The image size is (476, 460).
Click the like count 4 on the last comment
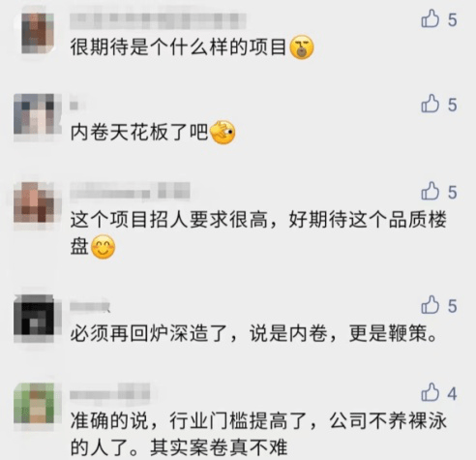pyautogui.click(x=452, y=393)
